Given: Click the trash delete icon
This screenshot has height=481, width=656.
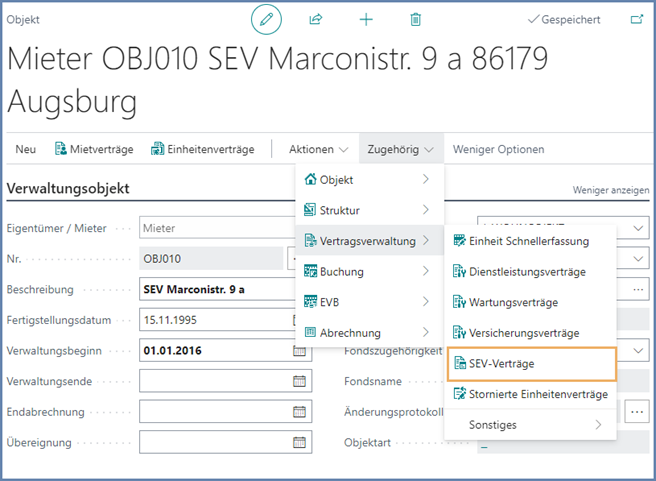Looking at the screenshot, I should (416, 19).
